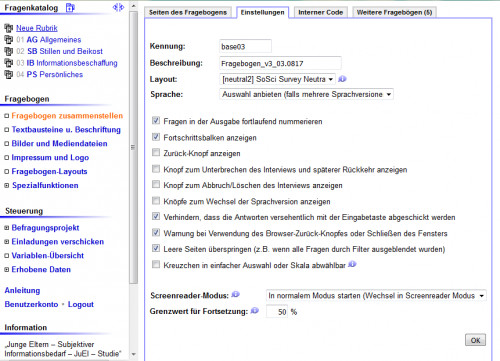This screenshot has width=500, height=361.
Task: Enable Knopf zum Unterbrechen des Interviews checkbox
Action: click(x=156, y=169)
